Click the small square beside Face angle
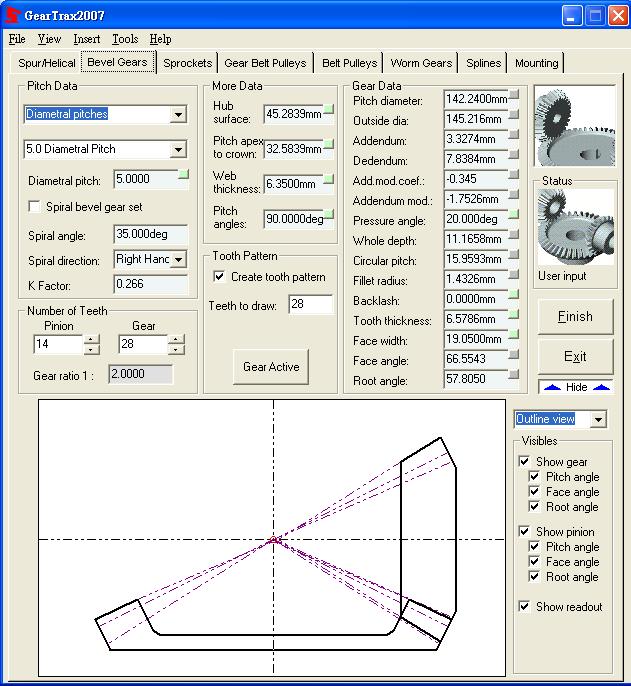Viewport: 631px width, 686px height. 514,354
